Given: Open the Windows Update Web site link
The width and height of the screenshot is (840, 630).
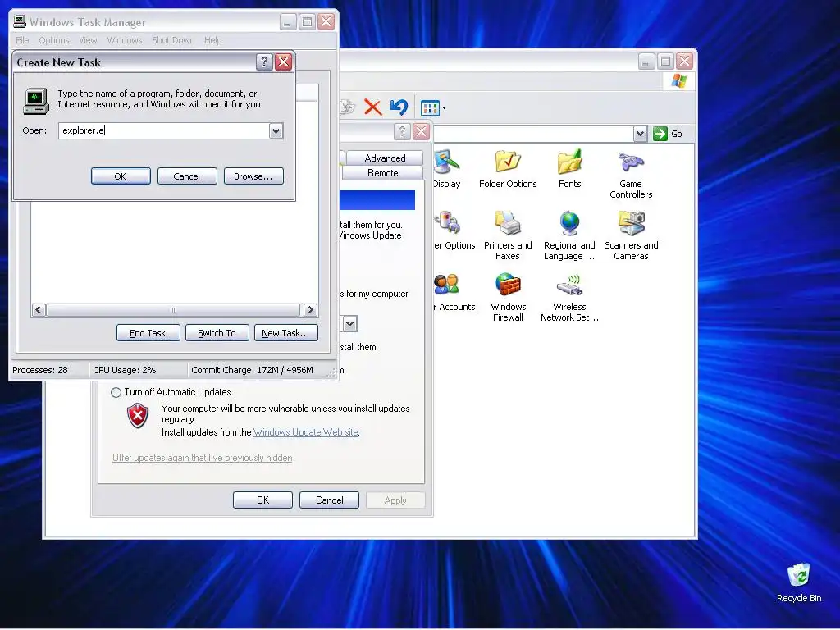Looking at the screenshot, I should pyautogui.click(x=305, y=432).
